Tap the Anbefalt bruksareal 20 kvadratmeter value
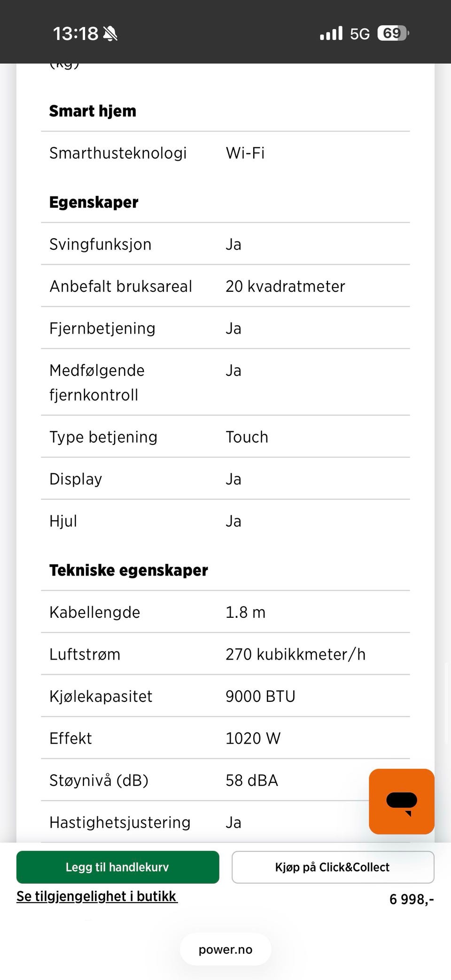Viewport: 451px width, 980px height. [285, 286]
